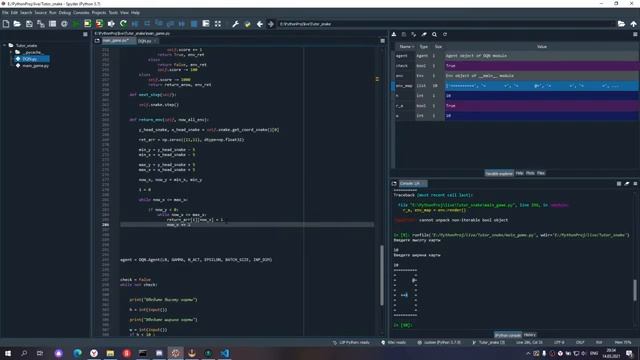Select the check variable row
This screenshot has height=360, width=640.
[516, 66]
